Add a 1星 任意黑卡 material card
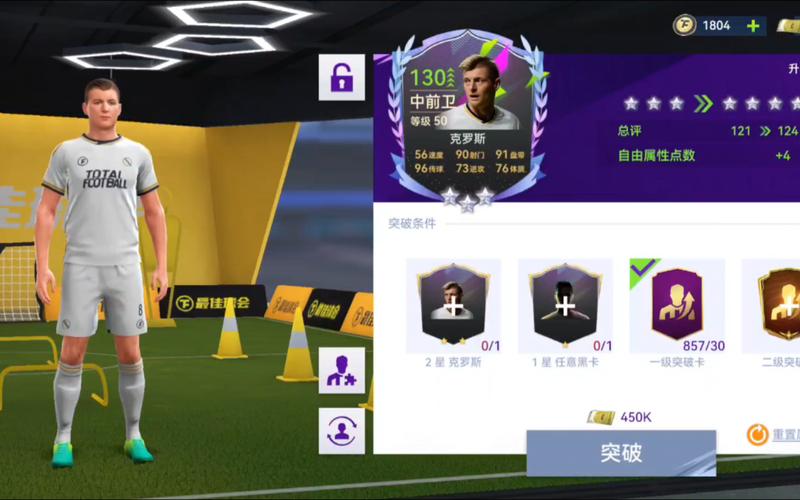 [565, 306]
